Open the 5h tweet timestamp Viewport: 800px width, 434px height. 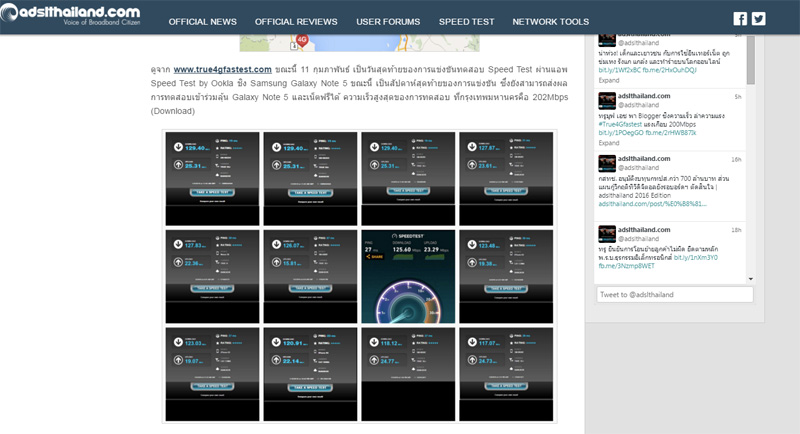click(738, 97)
